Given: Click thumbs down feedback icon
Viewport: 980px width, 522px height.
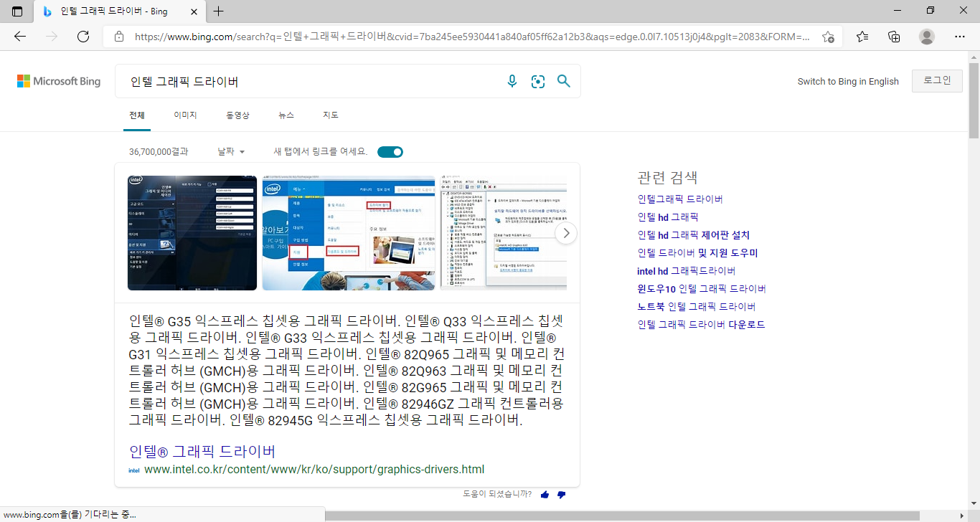Looking at the screenshot, I should (x=561, y=495).
